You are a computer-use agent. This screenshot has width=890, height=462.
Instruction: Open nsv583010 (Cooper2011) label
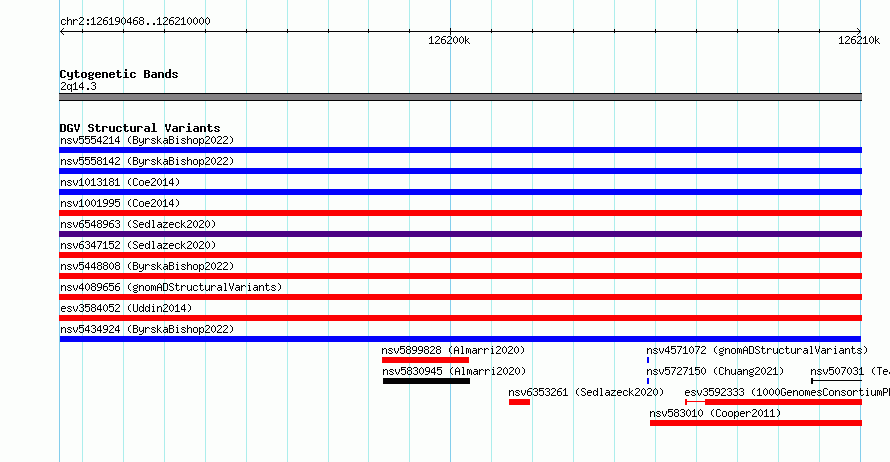[715, 413]
